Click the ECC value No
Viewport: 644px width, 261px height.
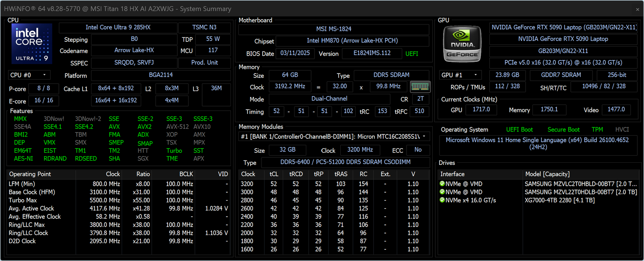(418, 150)
